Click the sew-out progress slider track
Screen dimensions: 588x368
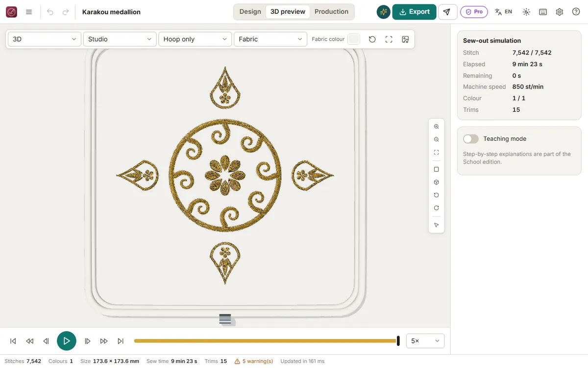point(267,341)
